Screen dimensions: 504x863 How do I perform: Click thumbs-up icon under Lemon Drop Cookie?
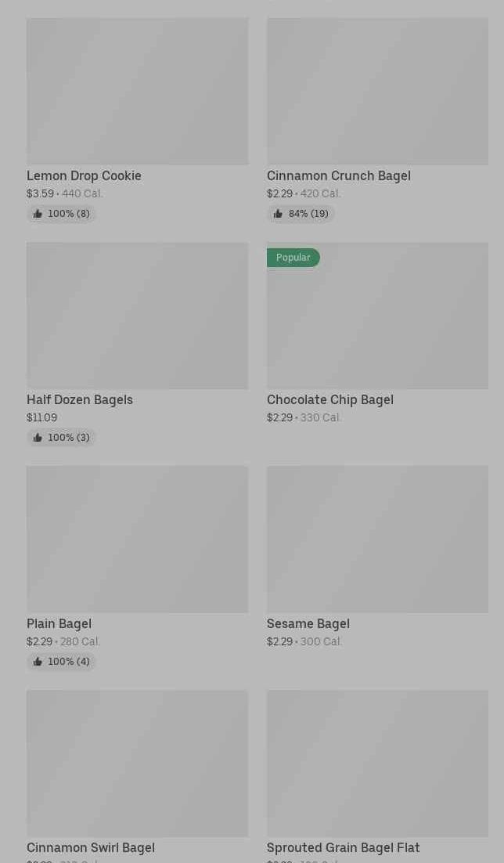point(38,214)
